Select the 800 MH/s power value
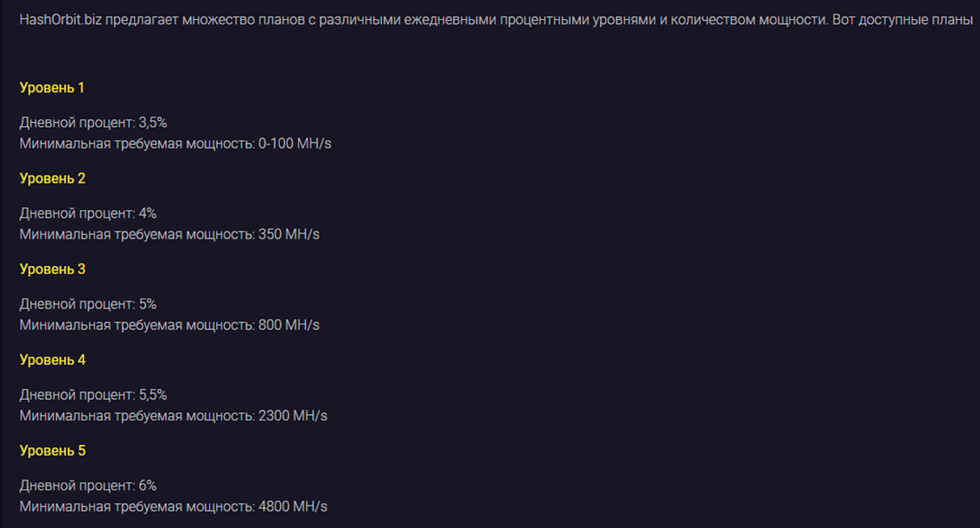This screenshot has width=980, height=528. pos(288,325)
